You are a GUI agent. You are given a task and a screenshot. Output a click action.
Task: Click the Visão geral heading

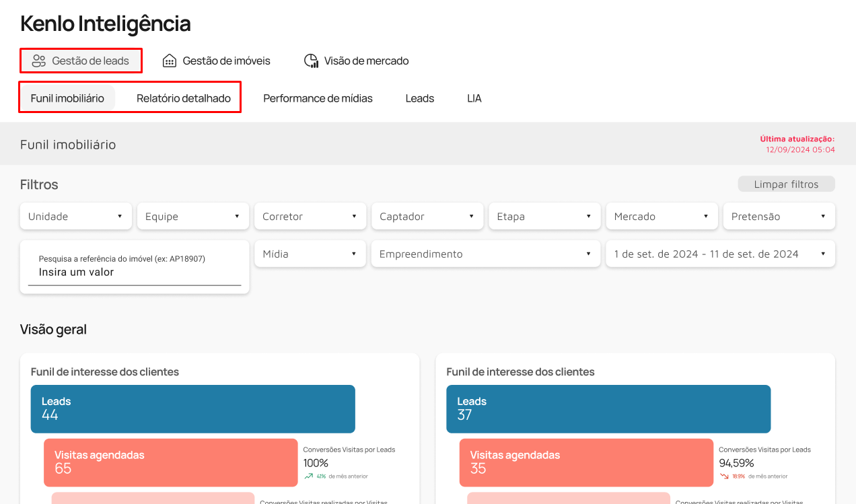pyautogui.click(x=53, y=330)
